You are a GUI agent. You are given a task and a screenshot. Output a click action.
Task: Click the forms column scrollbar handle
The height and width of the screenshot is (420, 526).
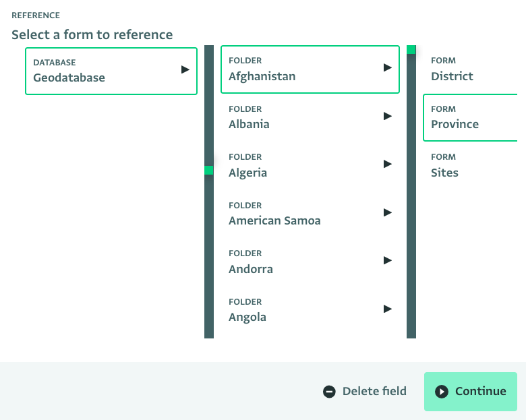411,50
